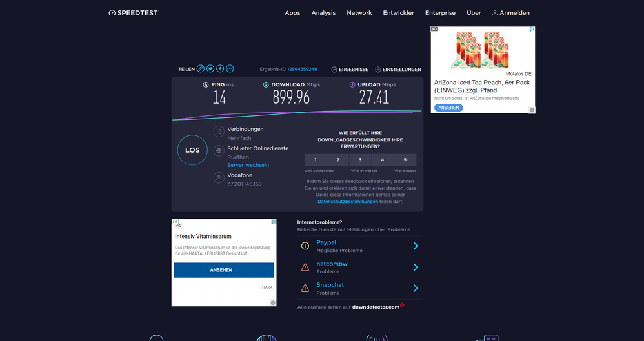Open the Network menu
Viewport: 644px width, 341px height.
pyautogui.click(x=359, y=13)
